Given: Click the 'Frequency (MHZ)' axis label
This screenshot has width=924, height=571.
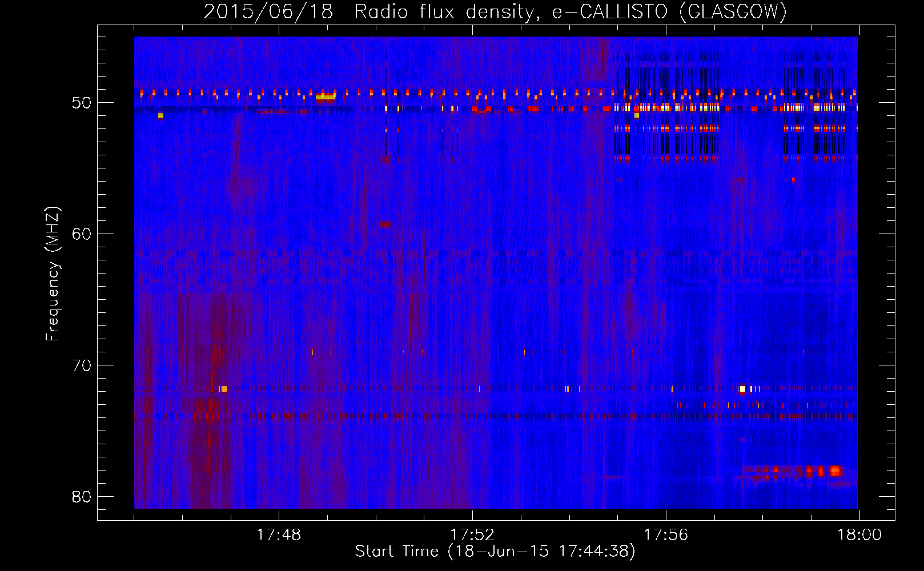Looking at the screenshot, I should point(53,274).
